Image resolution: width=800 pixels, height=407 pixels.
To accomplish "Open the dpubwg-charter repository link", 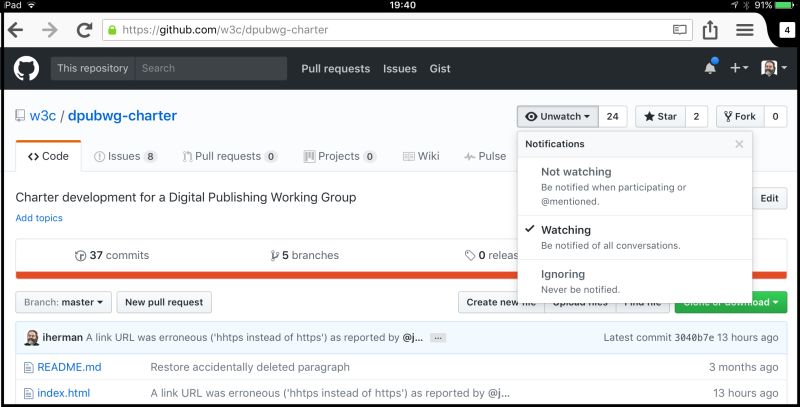I will click(x=122, y=116).
